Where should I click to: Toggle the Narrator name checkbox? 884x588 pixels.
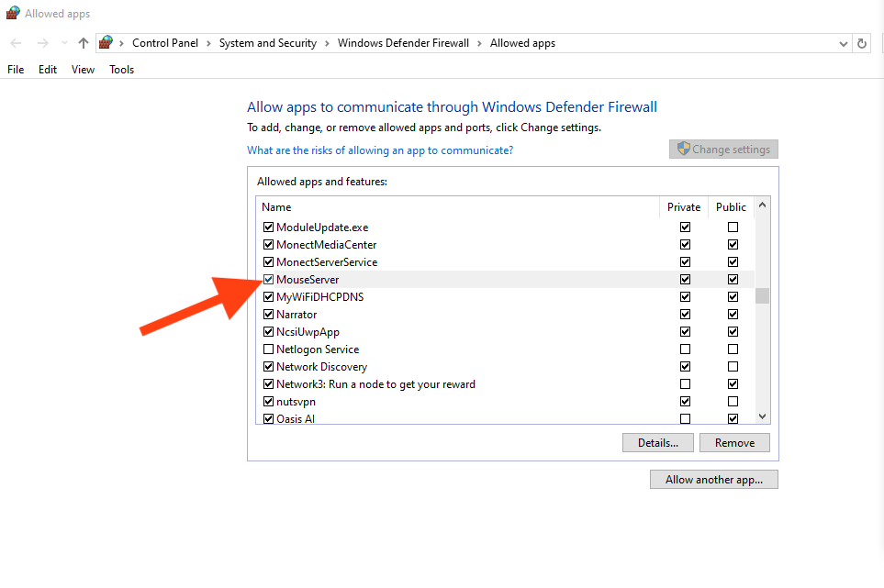(x=268, y=315)
